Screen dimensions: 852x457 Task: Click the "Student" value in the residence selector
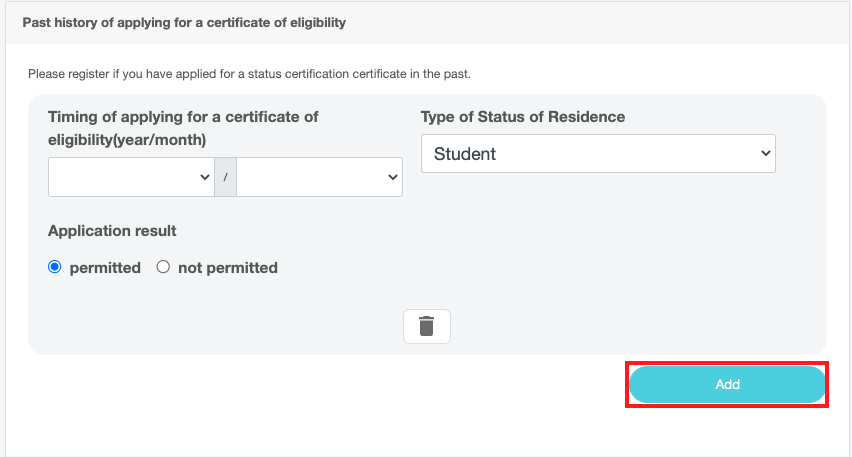465,154
